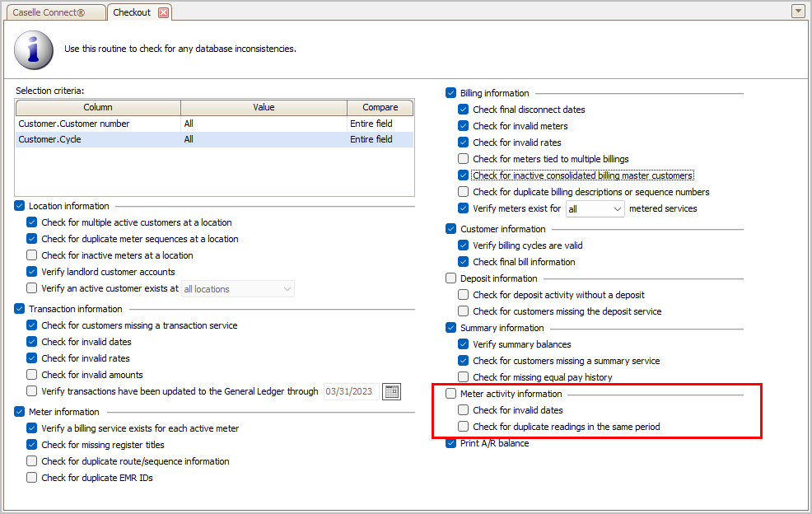Click the blue information icon

[34, 49]
